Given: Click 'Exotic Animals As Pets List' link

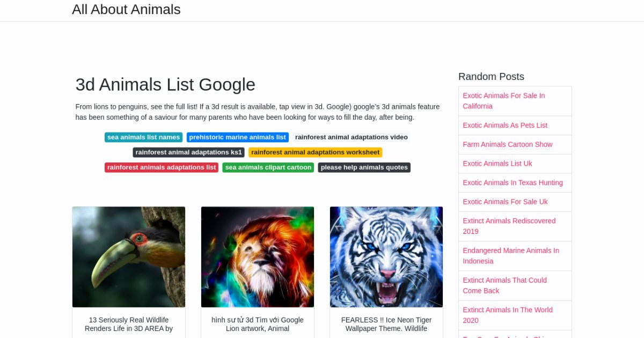Looking at the screenshot, I should coord(505,126).
